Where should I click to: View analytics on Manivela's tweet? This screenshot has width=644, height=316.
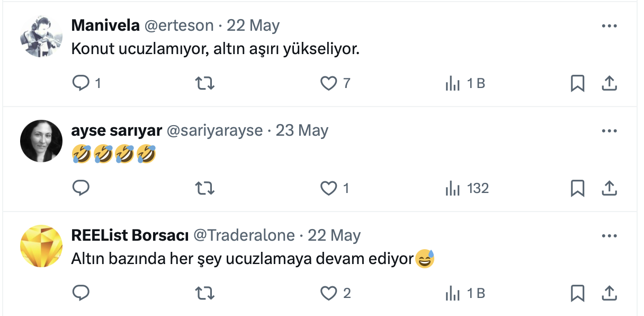[453, 83]
